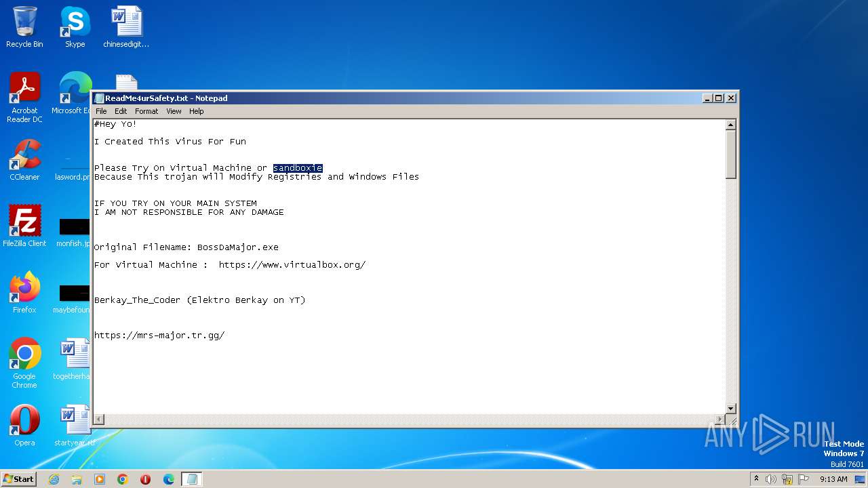
Task: Click Edge icon in the taskbar
Action: click(x=169, y=479)
